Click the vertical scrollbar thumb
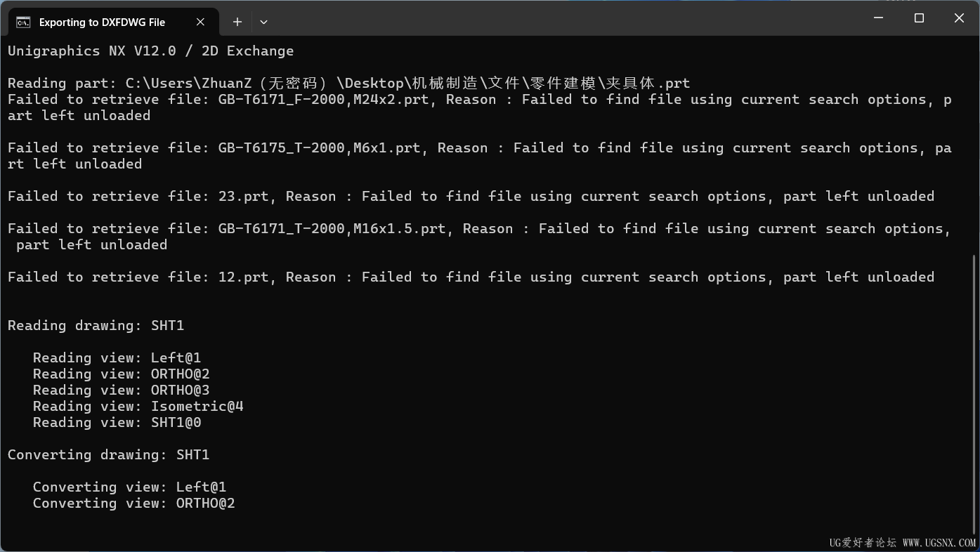 (x=976, y=393)
